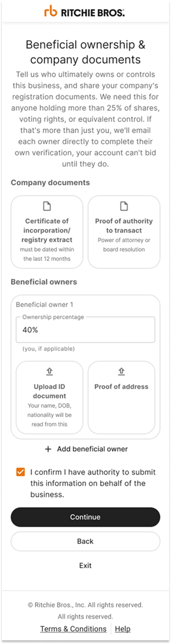Screen dimensions: 171x644
Task: Go Back to the previous step
Action: [85, 541]
